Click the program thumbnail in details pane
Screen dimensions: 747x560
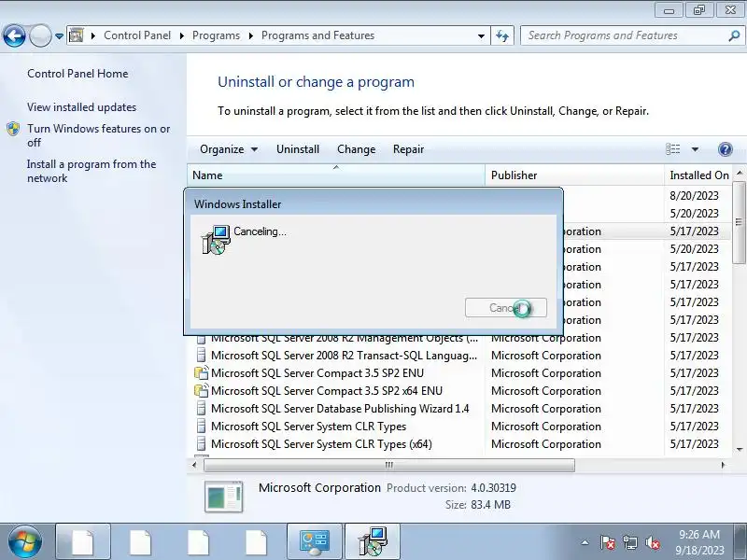pos(223,497)
